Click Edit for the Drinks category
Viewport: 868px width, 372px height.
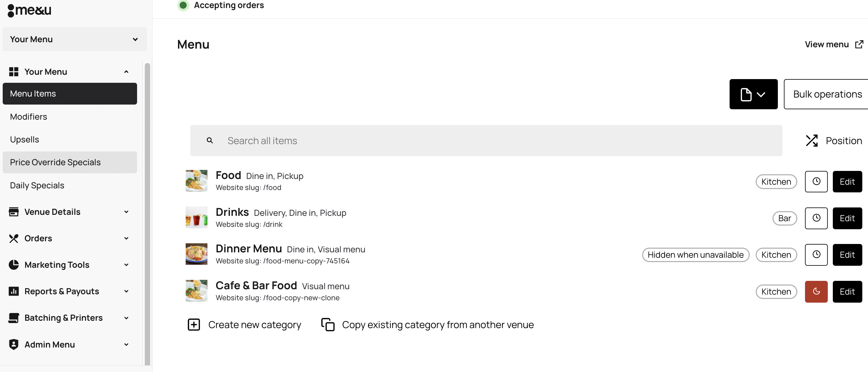click(x=847, y=218)
